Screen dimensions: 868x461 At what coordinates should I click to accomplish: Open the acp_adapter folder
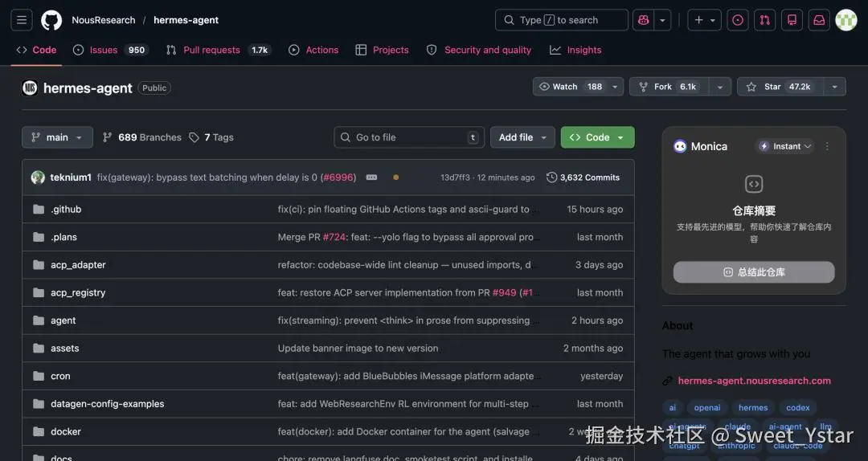tap(78, 264)
